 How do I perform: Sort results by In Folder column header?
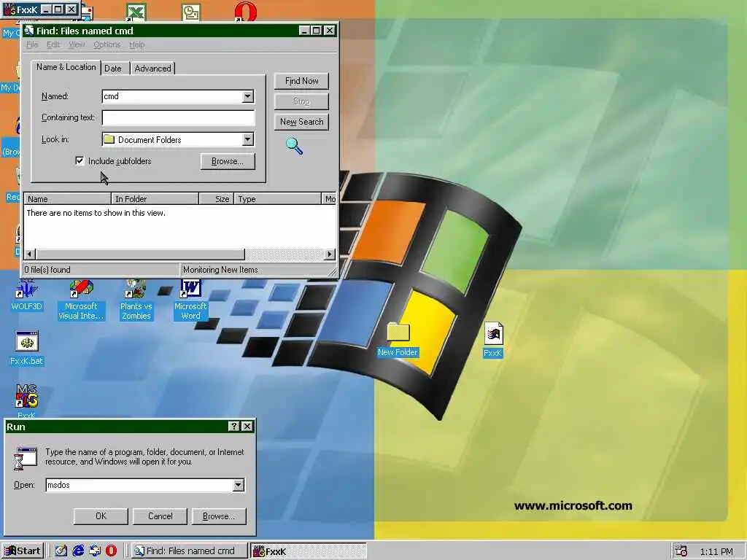click(155, 198)
